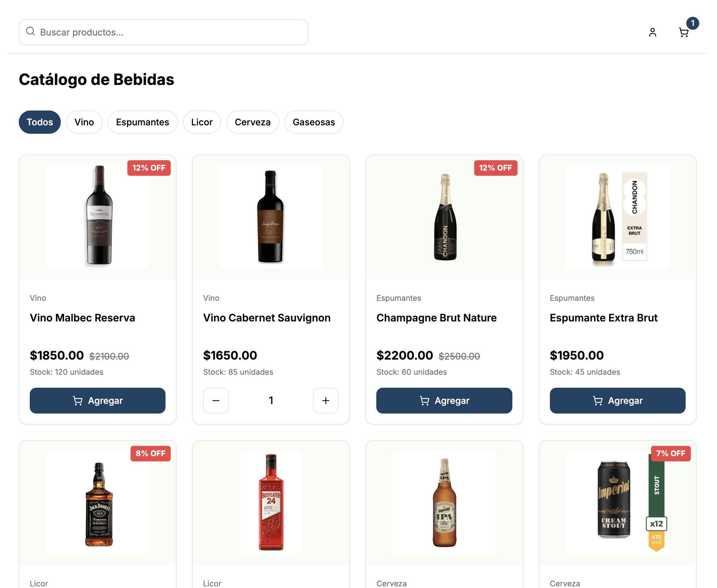The height and width of the screenshot is (588, 717).
Task: Click the Chandon Extra Brut 750ml image
Action: pyautogui.click(x=617, y=217)
